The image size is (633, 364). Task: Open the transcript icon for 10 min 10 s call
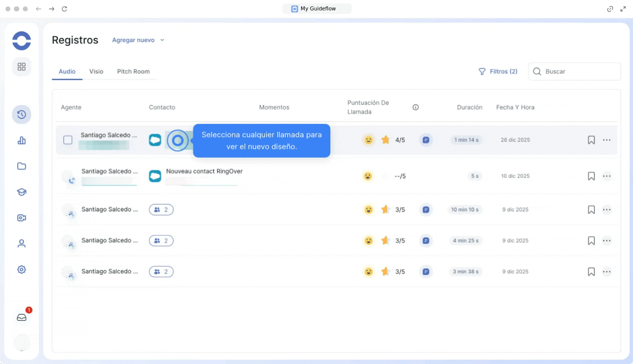point(426,210)
